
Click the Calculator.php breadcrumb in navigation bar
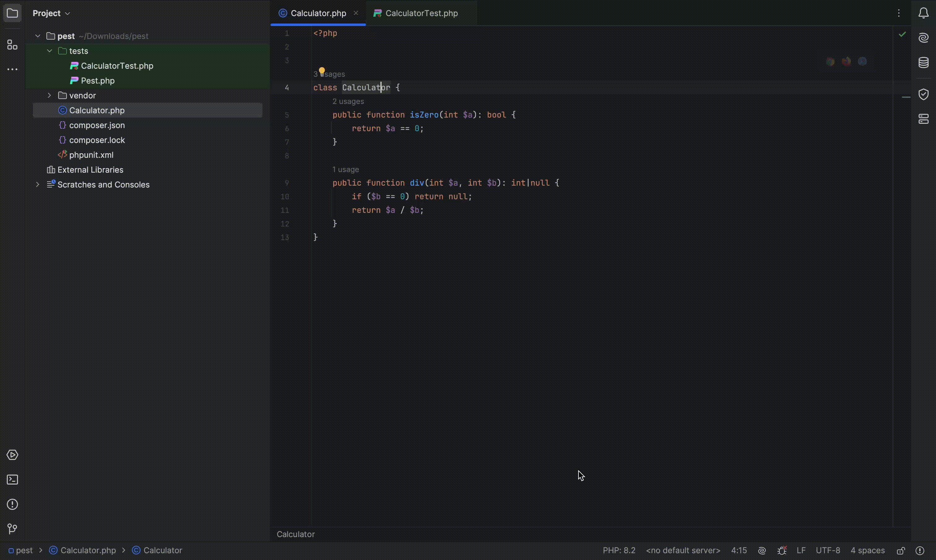pyautogui.click(x=83, y=551)
